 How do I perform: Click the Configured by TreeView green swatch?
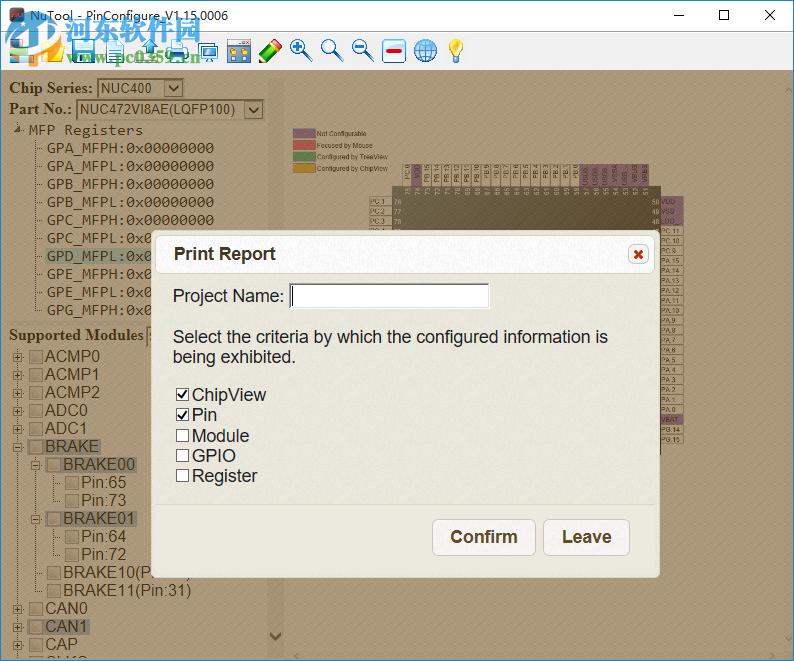click(304, 157)
